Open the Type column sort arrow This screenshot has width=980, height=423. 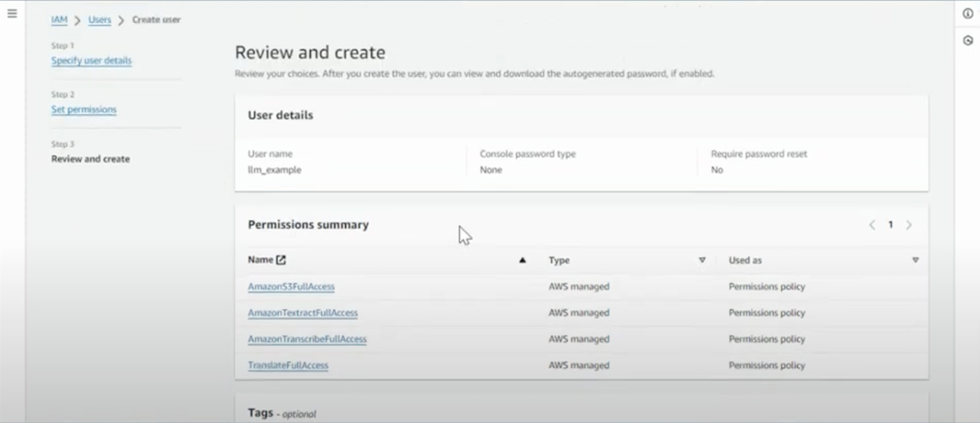point(702,261)
